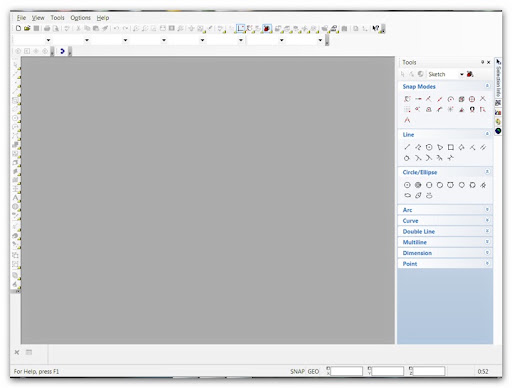
Task: Click the Save disk toolbar icon
Action: 36,28
